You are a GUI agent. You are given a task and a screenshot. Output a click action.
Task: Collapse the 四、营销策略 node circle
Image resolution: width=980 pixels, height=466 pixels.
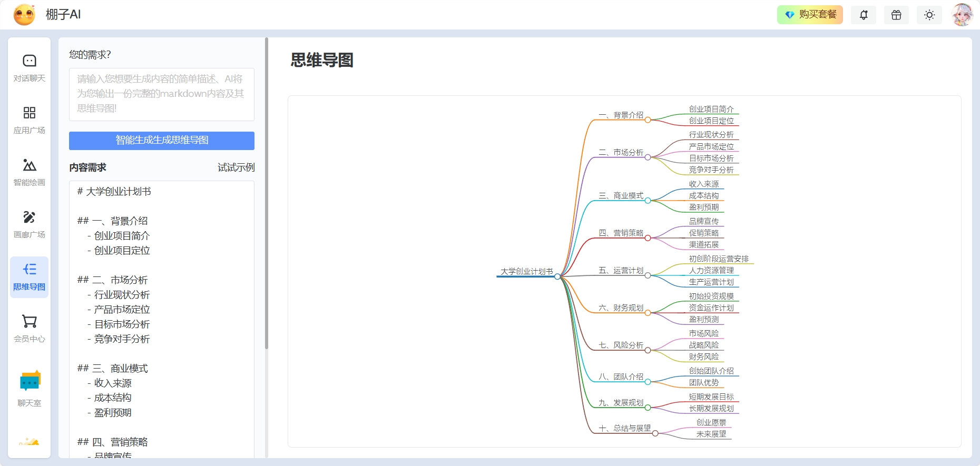coord(648,238)
